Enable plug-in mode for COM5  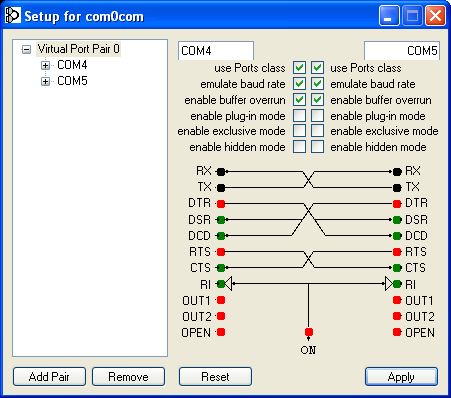pyautogui.click(x=317, y=116)
